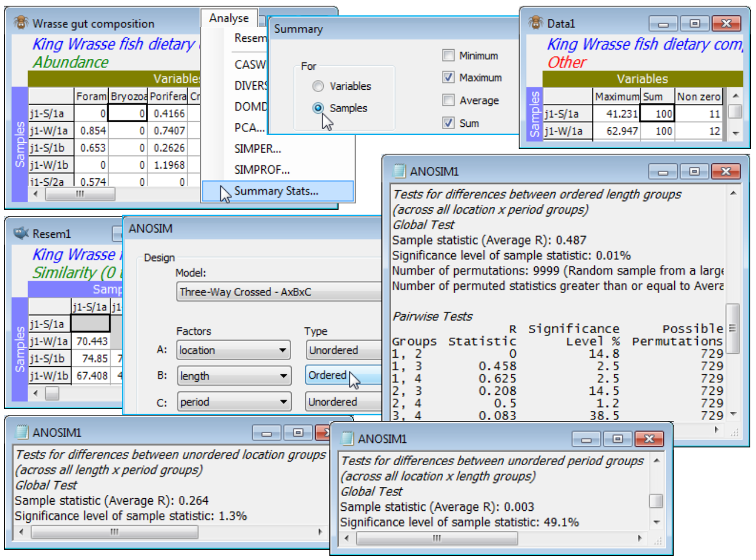
Task: Click horizontal scrollbar thumb in Wrasse gut composition window
Action: click(80, 194)
